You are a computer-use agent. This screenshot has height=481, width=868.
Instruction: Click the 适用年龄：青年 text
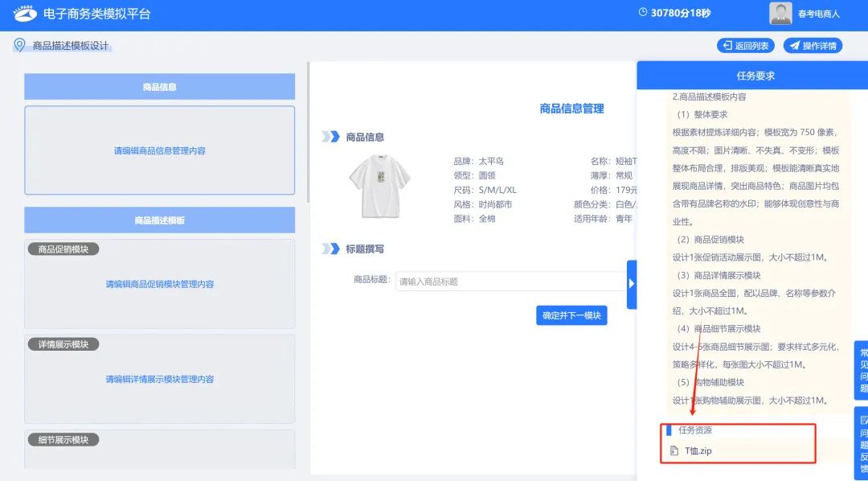click(x=603, y=219)
